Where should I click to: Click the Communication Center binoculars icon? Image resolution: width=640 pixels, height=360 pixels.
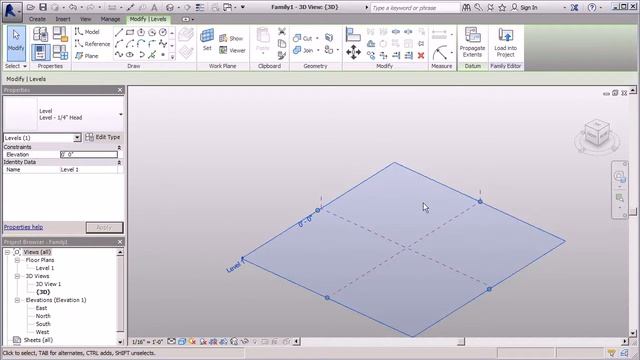pyautogui.click(x=466, y=7)
